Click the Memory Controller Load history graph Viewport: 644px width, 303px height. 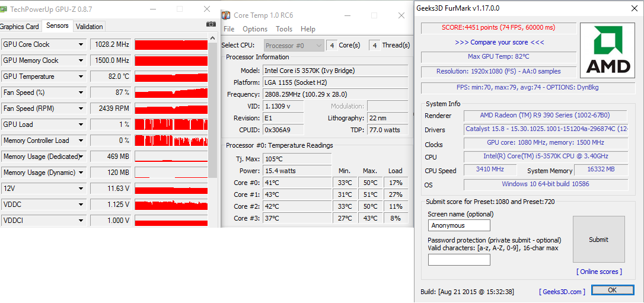[x=171, y=141]
